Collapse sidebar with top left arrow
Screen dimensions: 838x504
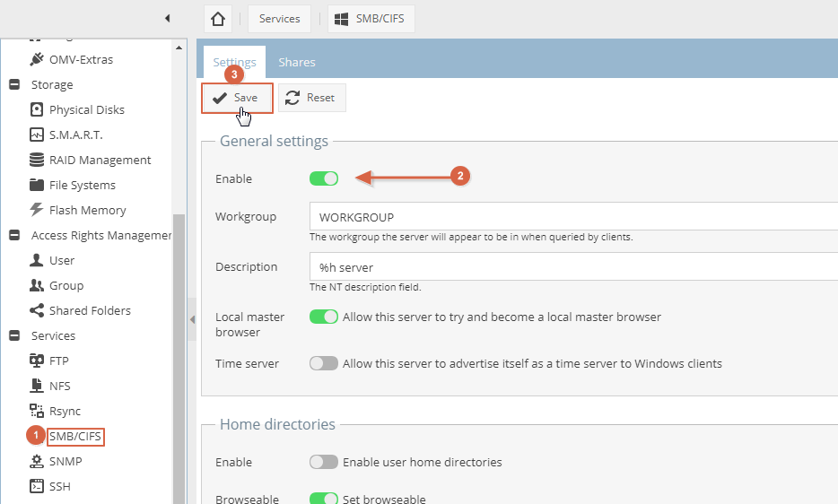coord(167,18)
